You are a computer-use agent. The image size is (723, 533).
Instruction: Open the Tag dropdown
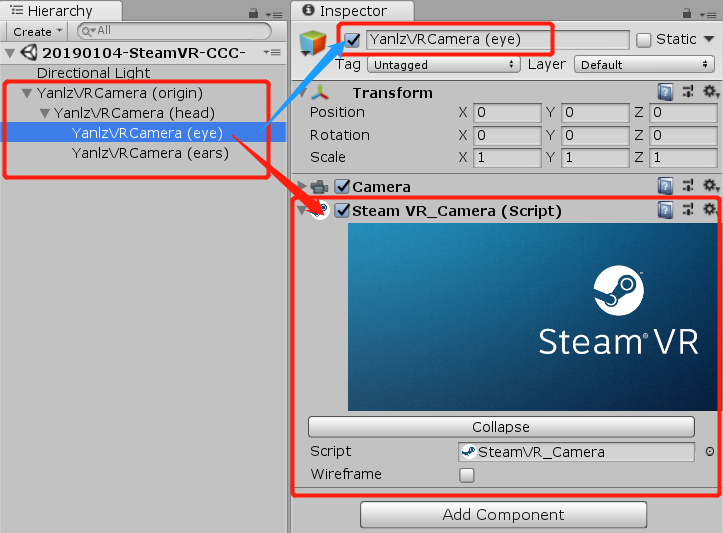[444, 65]
